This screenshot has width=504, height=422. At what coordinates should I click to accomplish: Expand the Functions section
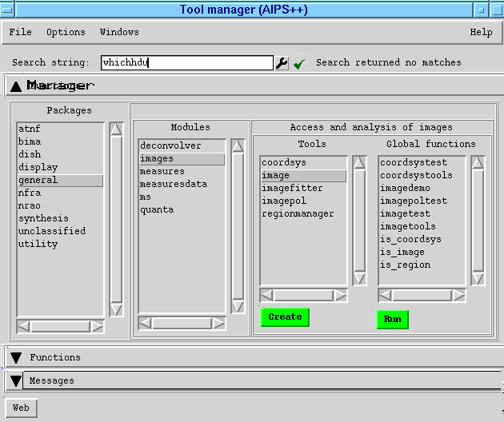tap(16, 357)
